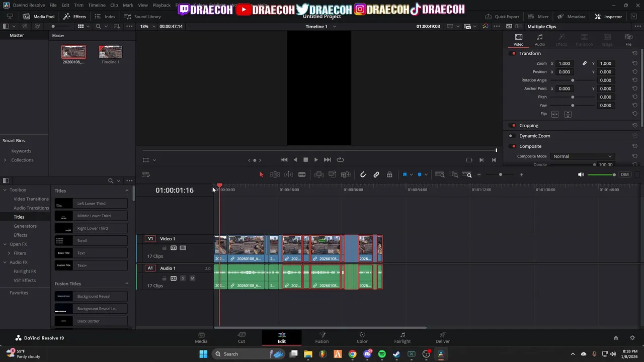
Task: Open the Metadata panel
Action: [571, 17]
